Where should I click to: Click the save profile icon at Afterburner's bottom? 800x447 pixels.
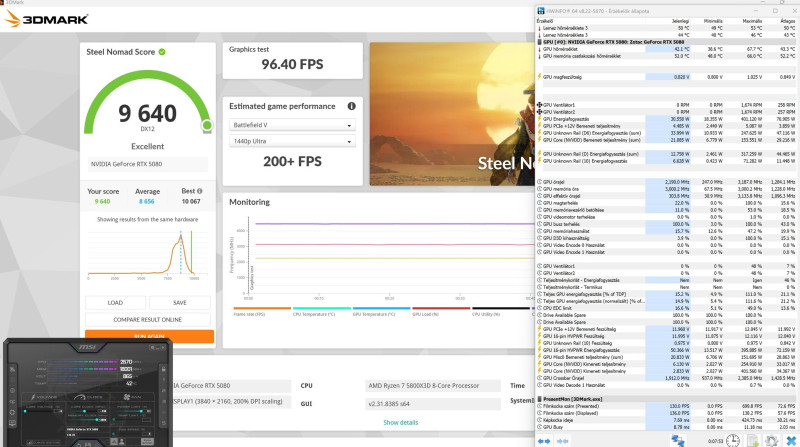click(x=88, y=444)
